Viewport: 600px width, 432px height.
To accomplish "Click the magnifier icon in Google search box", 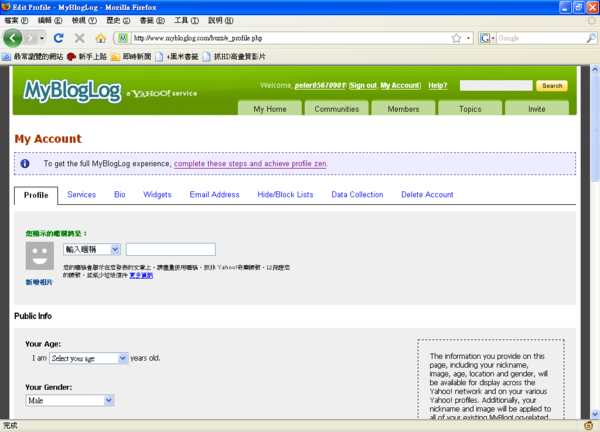I will pos(591,38).
